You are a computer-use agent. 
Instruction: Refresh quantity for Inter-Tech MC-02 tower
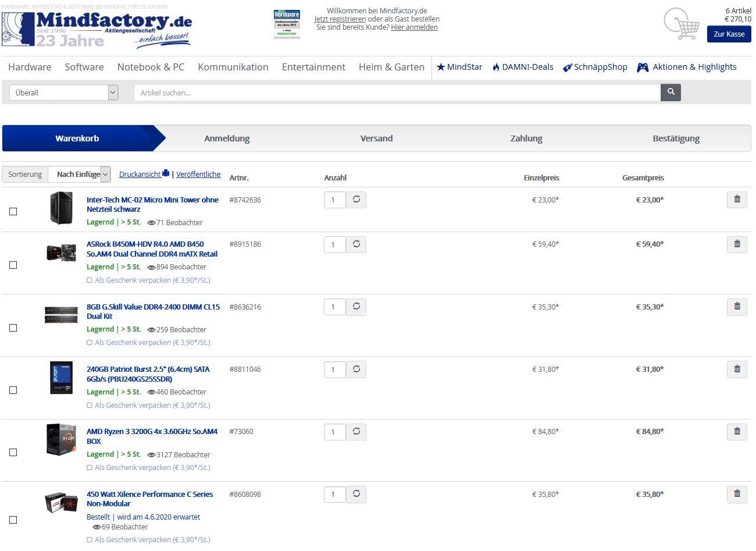point(356,200)
